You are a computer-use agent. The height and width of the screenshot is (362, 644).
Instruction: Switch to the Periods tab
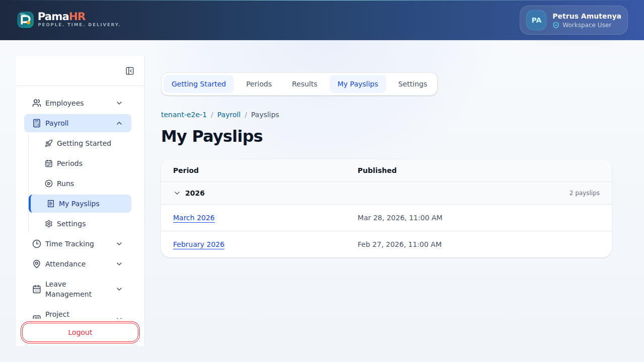click(259, 84)
